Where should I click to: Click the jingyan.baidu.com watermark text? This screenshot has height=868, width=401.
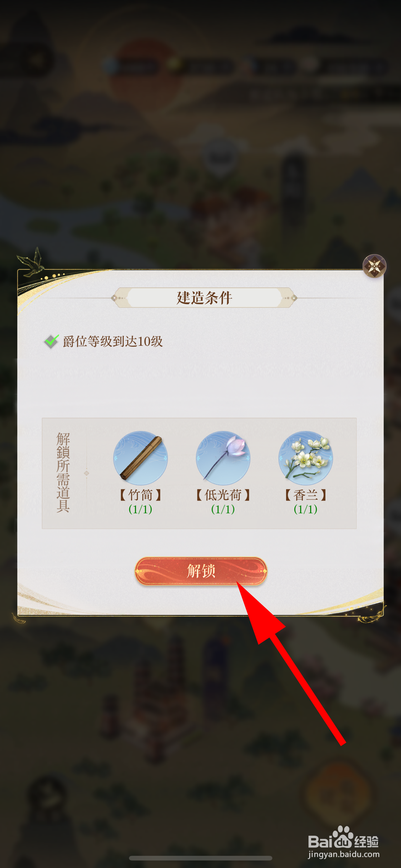(344, 854)
